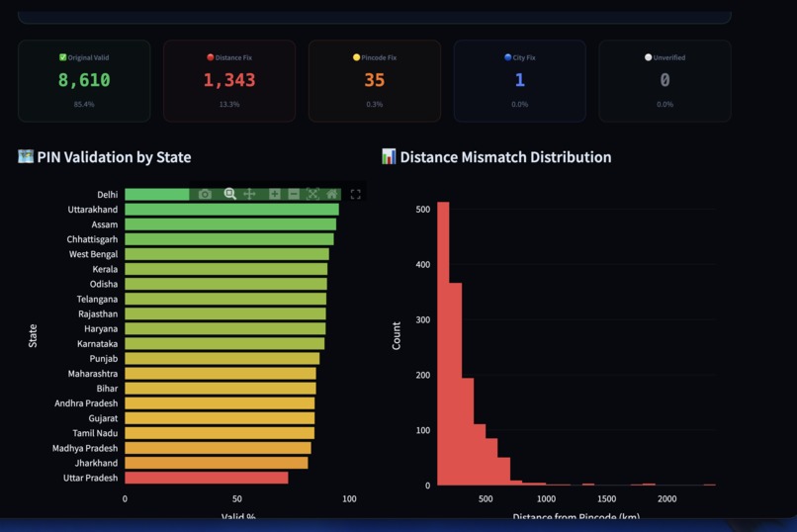This screenshot has width=797, height=532.
Task: Click the 0.3% percentage text
Action: pyautogui.click(x=375, y=104)
